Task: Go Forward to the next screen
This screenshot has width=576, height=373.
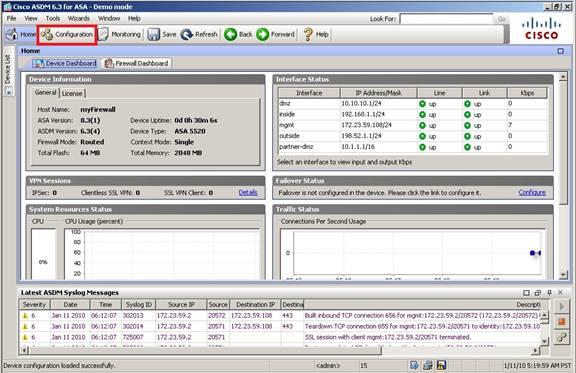Action: point(276,35)
